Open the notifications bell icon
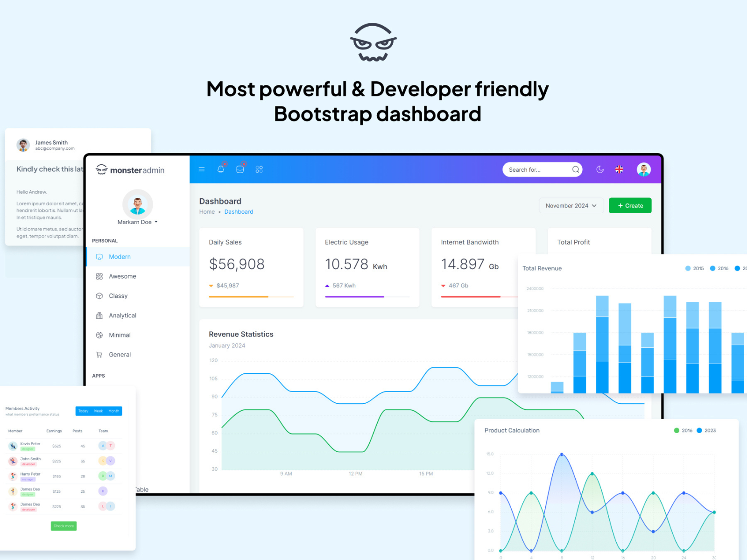Viewport: 747px width, 560px height. point(221,169)
